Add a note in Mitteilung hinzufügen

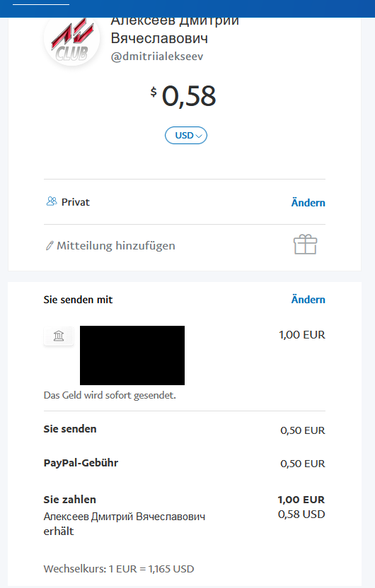point(116,246)
